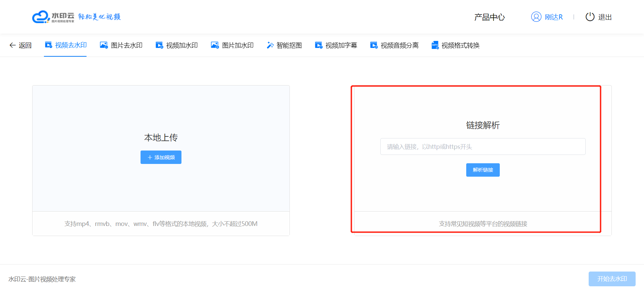Click the user avatar icon
The height and width of the screenshot is (293, 644).
(x=536, y=17)
